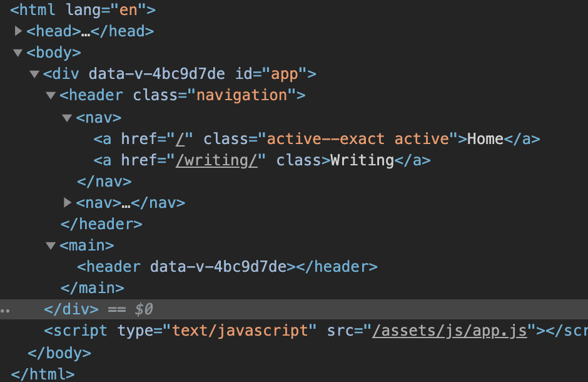Viewport: 588px width, 382px height.
Task: Click the "navigation" class attribute value
Action: [x=241, y=96]
